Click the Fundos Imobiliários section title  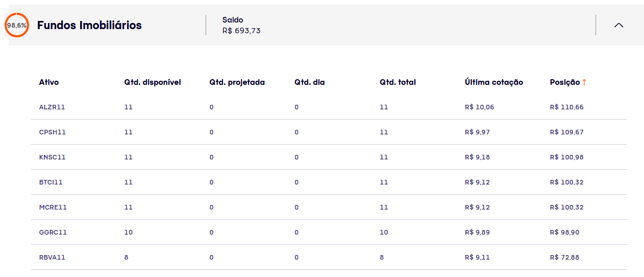[x=89, y=25]
